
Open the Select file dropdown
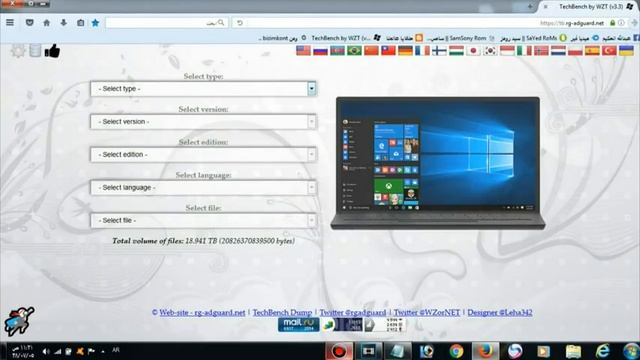coord(203,220)
